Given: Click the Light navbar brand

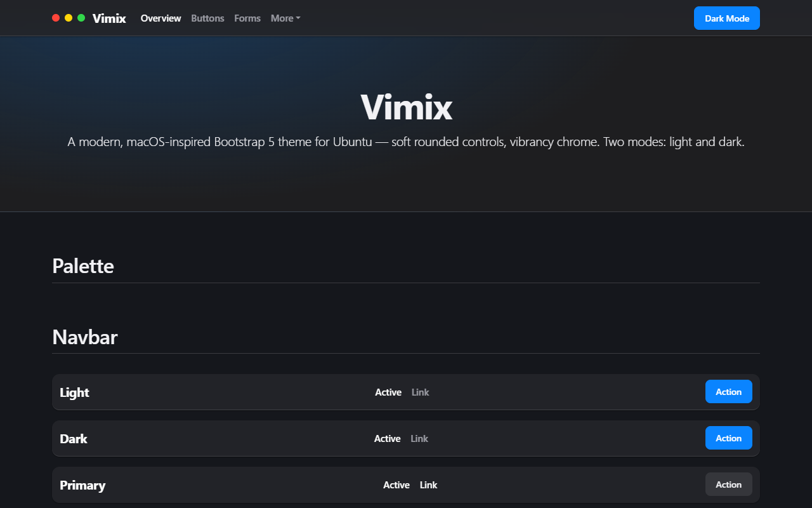Looking at the screenshot, I should click(74, 392).
